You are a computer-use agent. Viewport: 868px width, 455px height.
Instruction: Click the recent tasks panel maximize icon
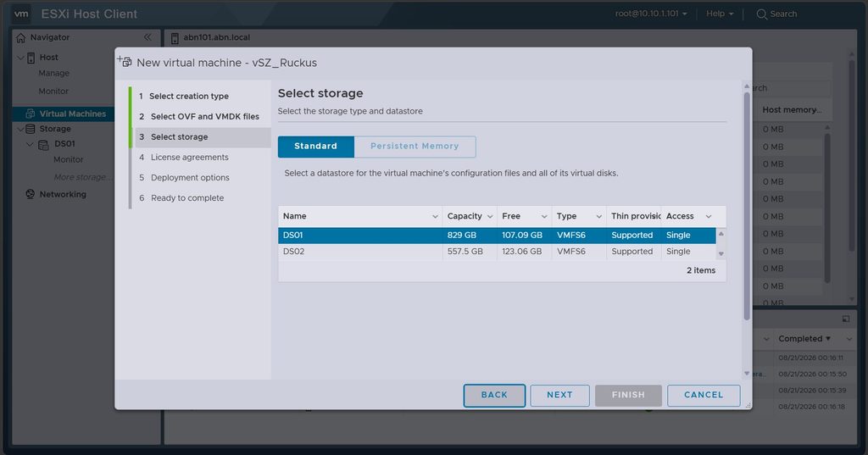846,319
